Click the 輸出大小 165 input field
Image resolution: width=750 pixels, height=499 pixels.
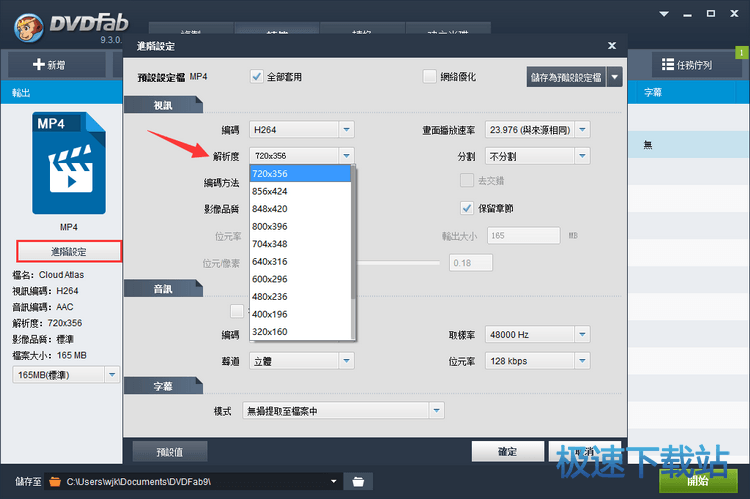click(523, 235)
